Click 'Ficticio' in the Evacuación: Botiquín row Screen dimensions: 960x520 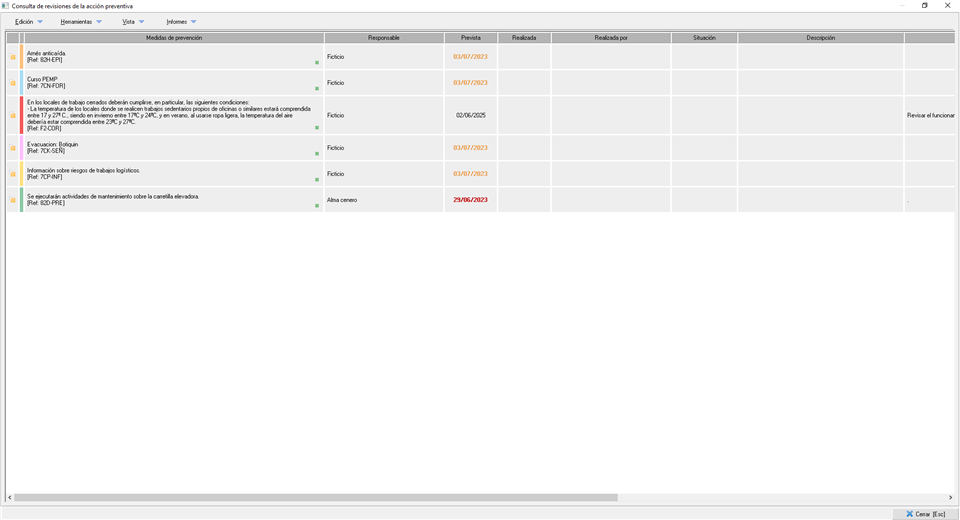[336, 148]
